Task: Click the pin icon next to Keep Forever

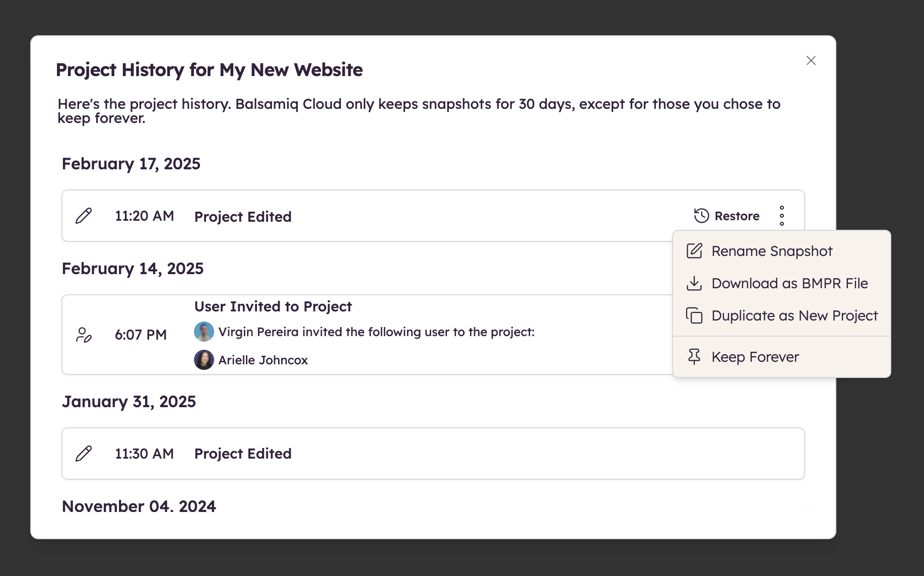Action: pyautogui.click(x=694, y=356)
